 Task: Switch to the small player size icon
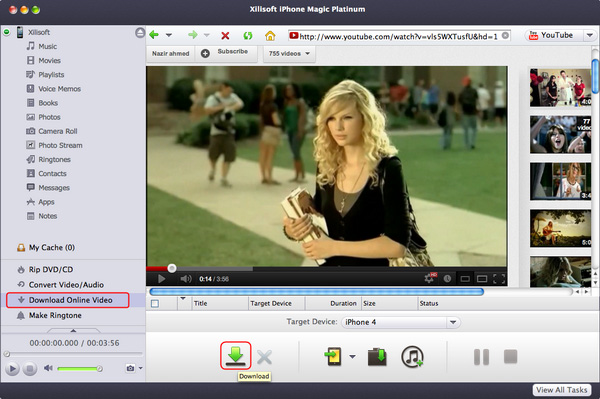point(465,279)
